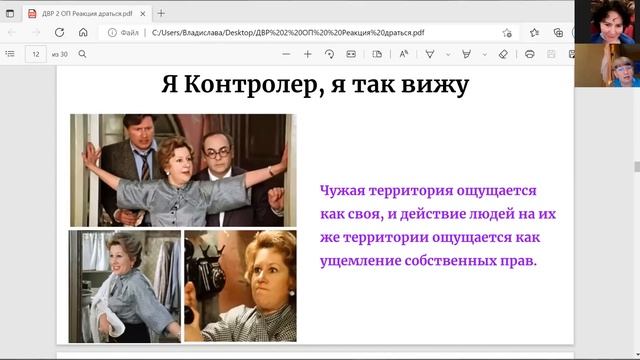Click the film still of the woman holding a towel
Viewport: 640px width, 360px height.
click(x=125, y=286)
